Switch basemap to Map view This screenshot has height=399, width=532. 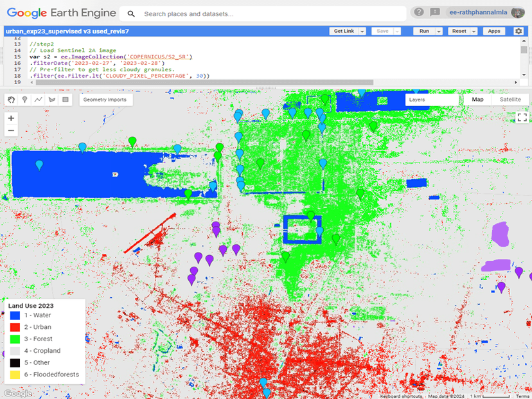477,100
